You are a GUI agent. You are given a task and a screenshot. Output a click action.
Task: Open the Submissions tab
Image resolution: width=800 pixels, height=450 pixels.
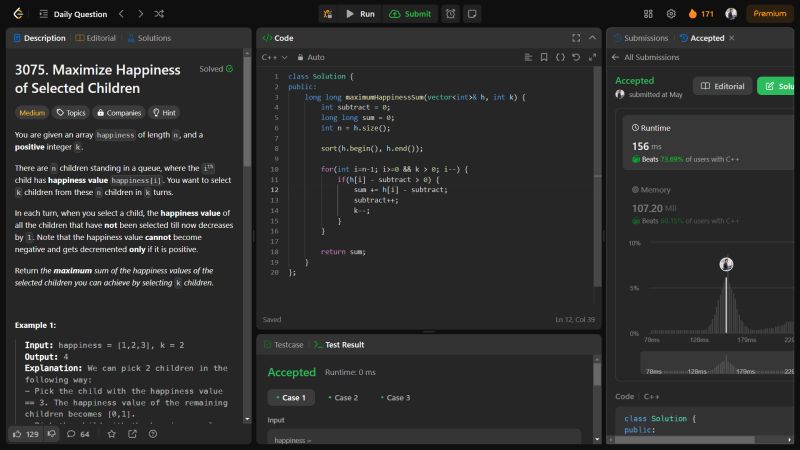point(641,38)
